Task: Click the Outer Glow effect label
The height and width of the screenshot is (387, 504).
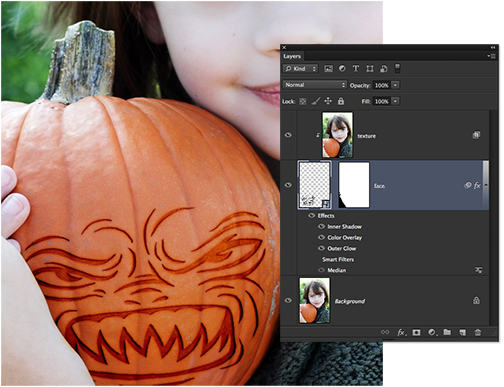Action: tap(342, 249)
